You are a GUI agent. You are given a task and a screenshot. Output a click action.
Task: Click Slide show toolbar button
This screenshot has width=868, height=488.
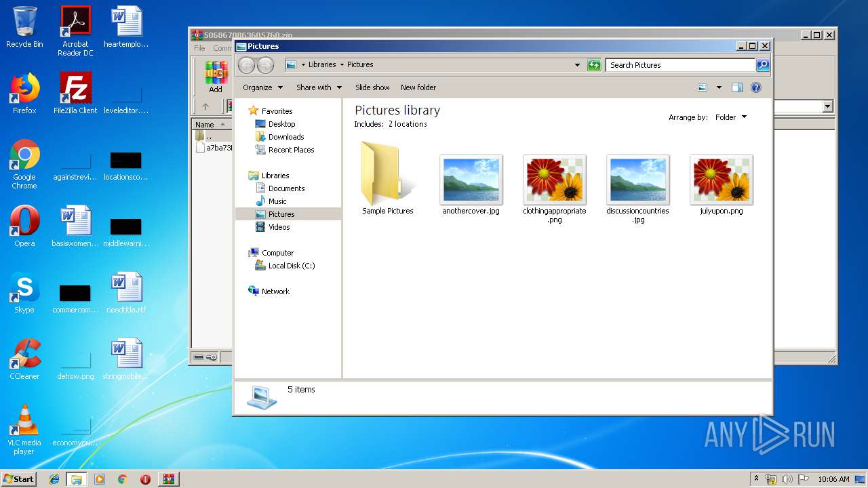(372, 87)
